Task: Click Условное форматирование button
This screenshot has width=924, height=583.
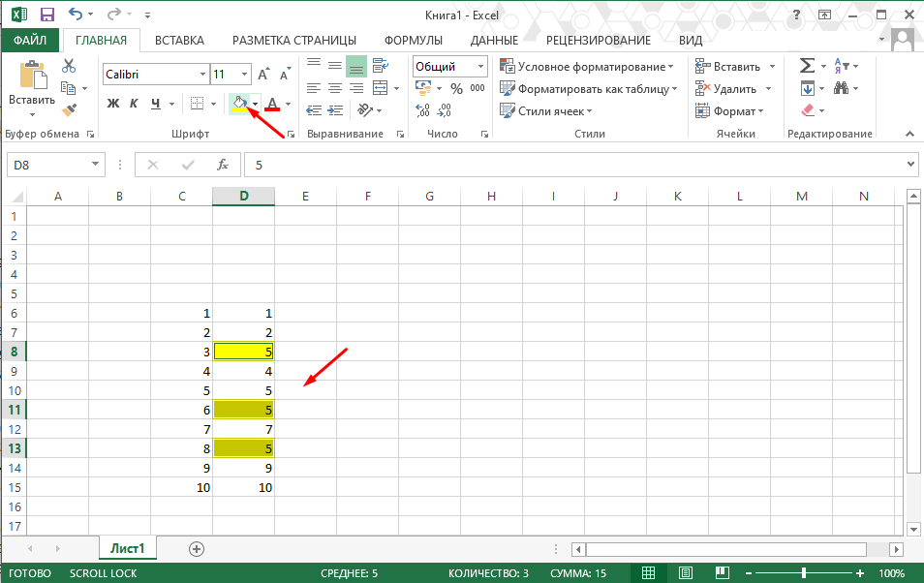Action: [x=586, y=67]
